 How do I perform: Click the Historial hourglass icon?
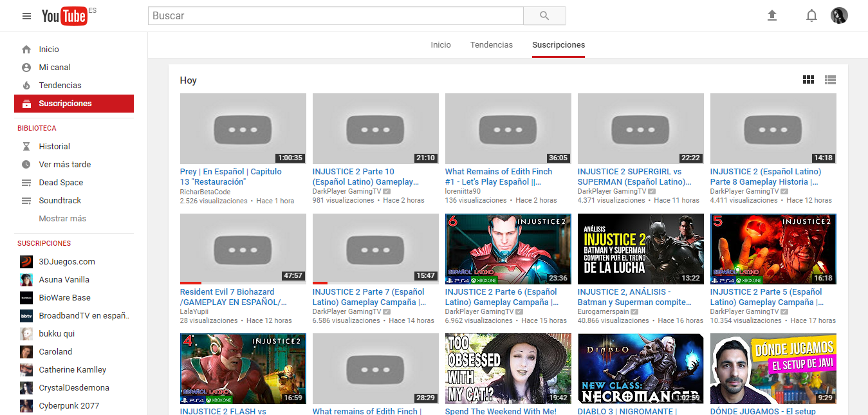(x=26, y=147)
